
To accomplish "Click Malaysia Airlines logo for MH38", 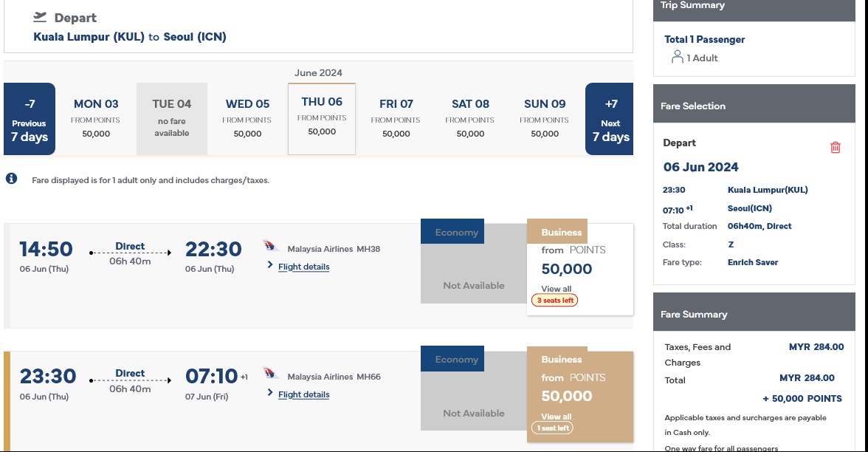I will tap(271, 247).
